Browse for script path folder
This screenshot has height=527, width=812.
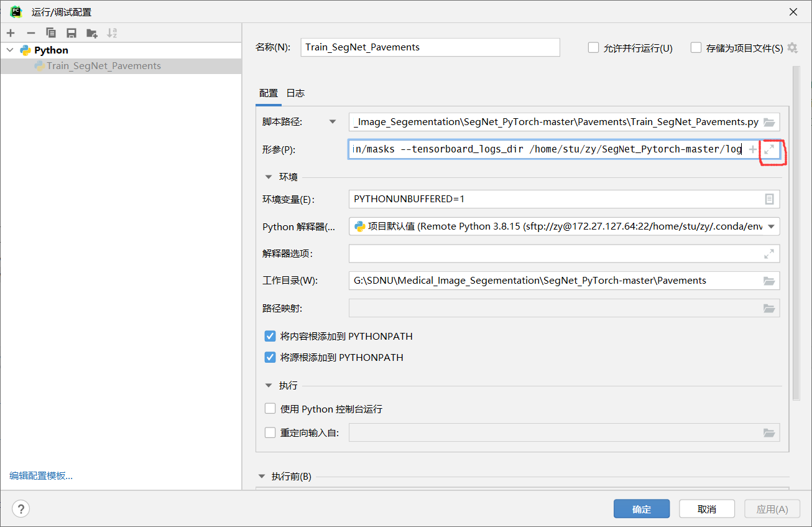click(x=769, y=122)
